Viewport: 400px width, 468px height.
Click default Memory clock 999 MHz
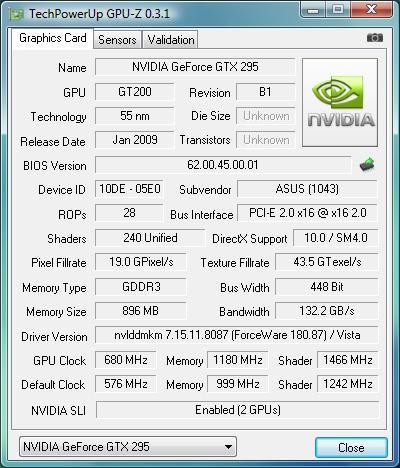coord(237,384)
